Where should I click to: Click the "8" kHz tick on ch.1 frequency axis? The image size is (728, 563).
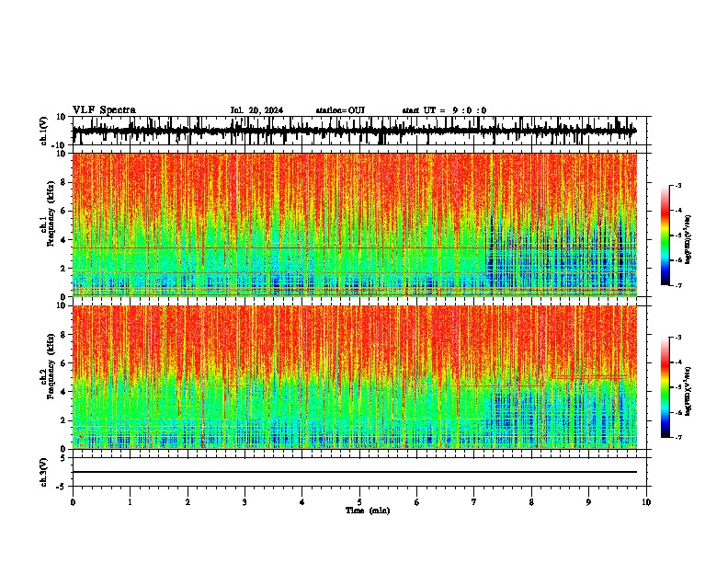63,182
